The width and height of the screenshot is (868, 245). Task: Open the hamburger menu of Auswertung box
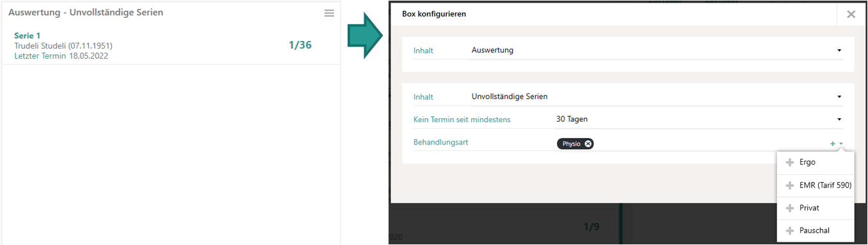coord(329,13)
